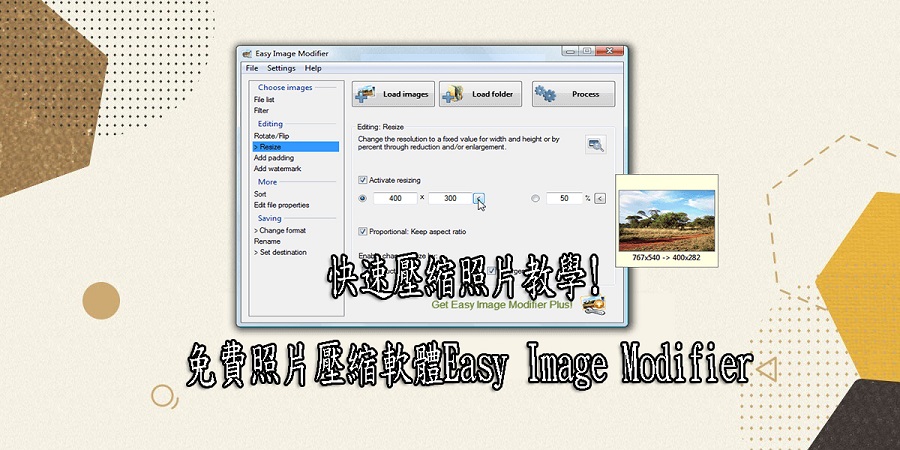Open Add padding option
This screenshot has height=450, width=900.
pos(274,158)
